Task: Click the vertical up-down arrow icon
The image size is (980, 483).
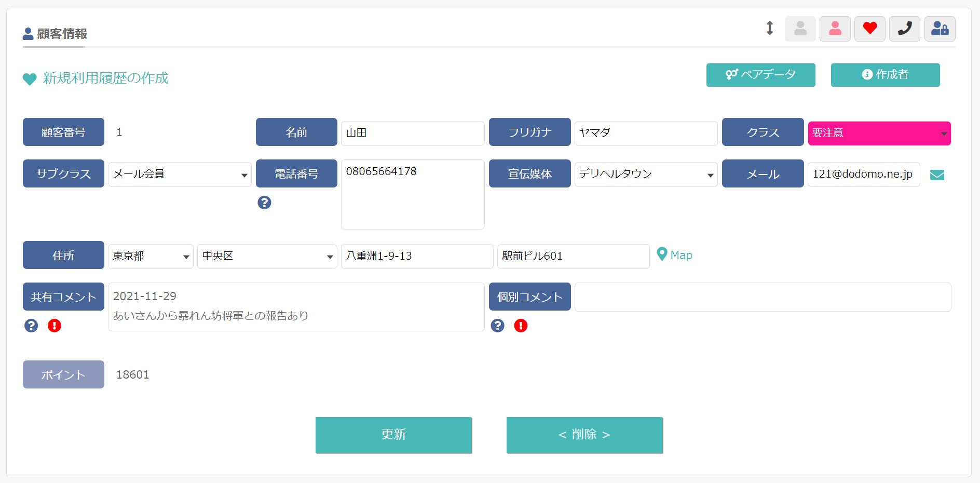Action: 770,28
